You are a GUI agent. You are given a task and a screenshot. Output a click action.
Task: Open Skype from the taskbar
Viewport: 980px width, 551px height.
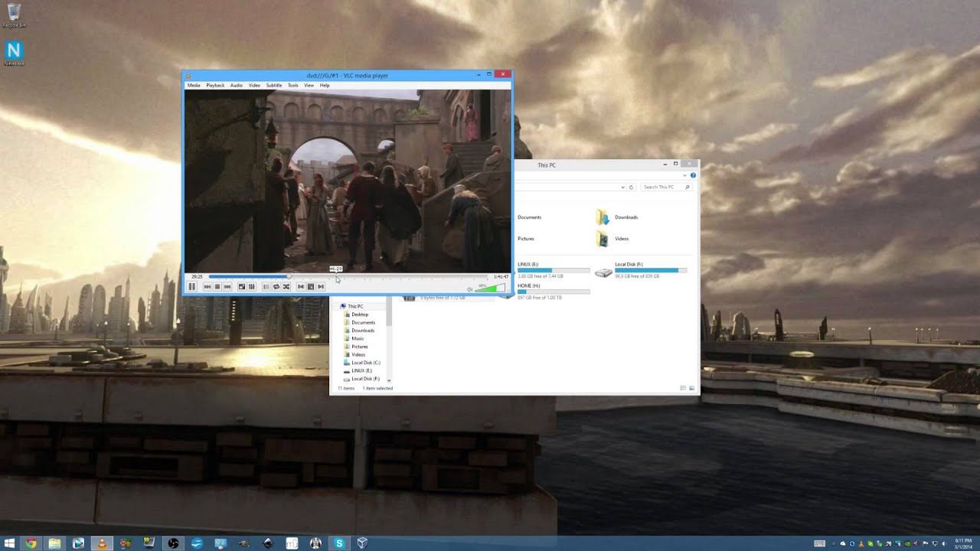(339, 543)
